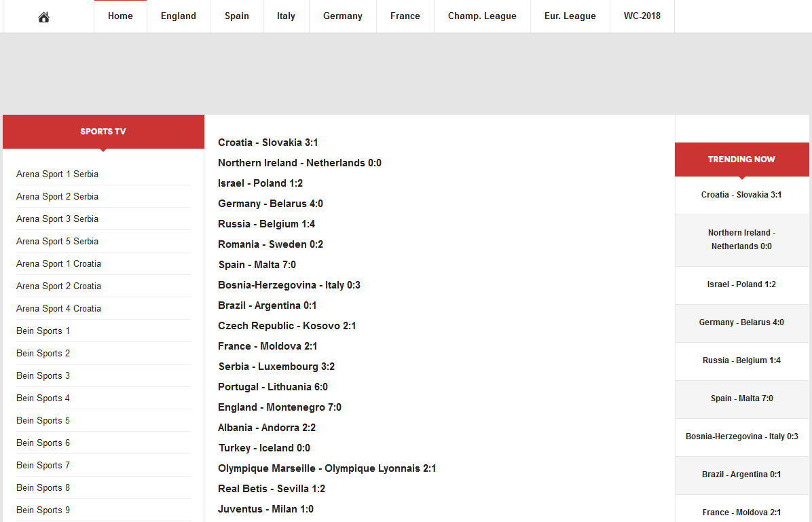812x522 pixels.
Task: Select Real Betis - Sevilla 1:2 match
Action: point(272,489)
